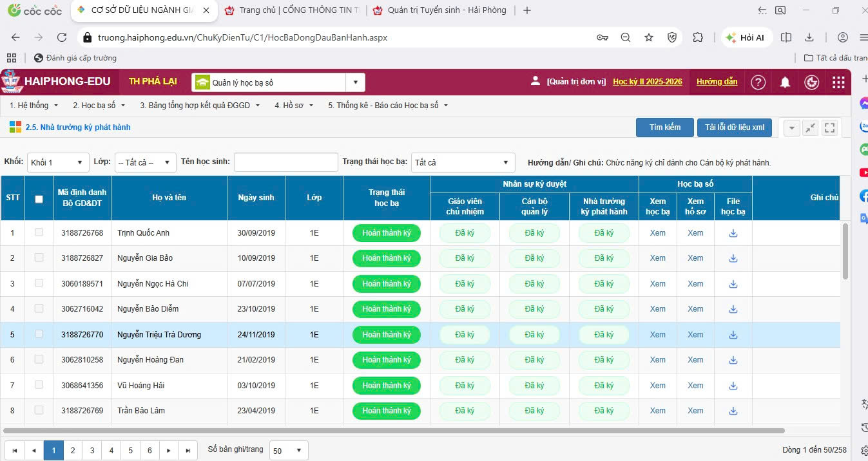Go to the last page of results
Screen dimensions: 868x461
pos(188,451)
